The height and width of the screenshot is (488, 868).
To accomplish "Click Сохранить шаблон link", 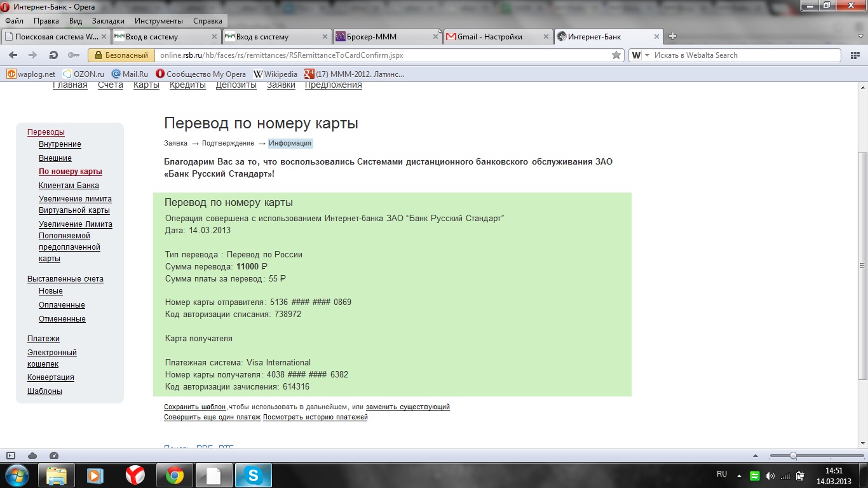I will 195,407.
